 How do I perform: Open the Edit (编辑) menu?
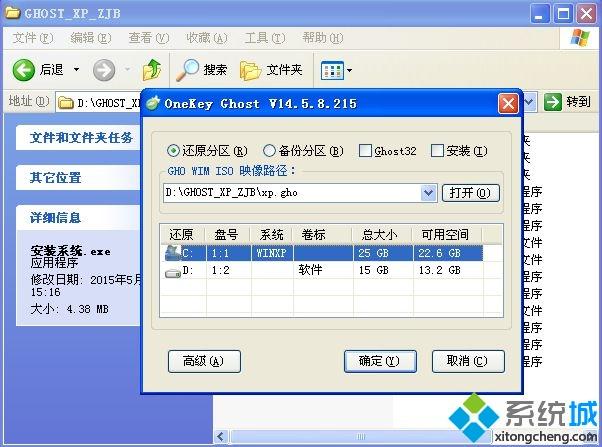tap(91, 38)
